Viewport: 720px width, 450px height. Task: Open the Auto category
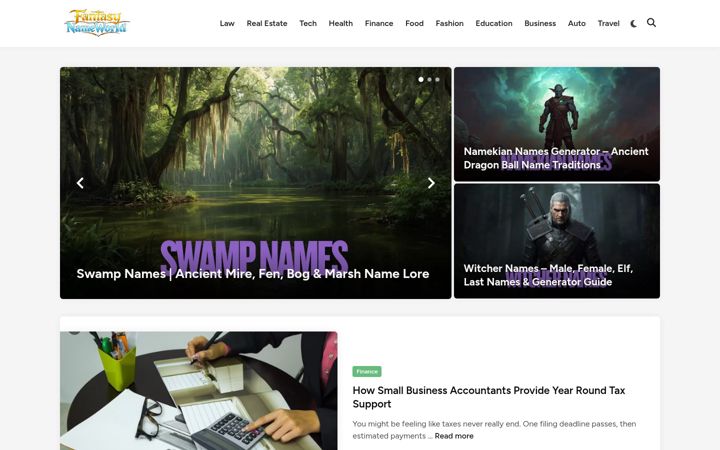coord(577,23)
